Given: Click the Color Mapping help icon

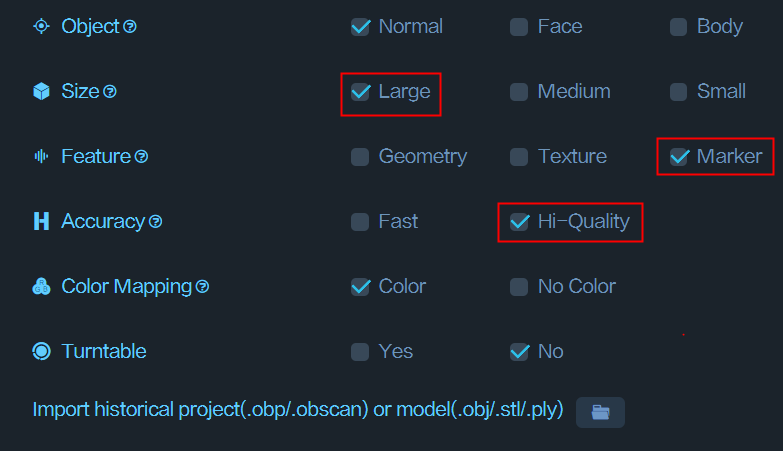Looking at the screenshot, I should pyautogui.click(x=202, y=287).
